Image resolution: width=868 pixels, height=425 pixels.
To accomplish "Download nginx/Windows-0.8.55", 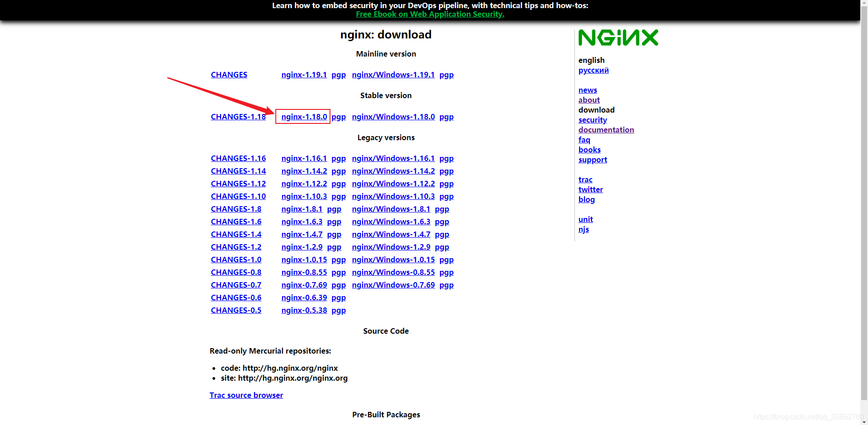I will [x=393, y=272].
